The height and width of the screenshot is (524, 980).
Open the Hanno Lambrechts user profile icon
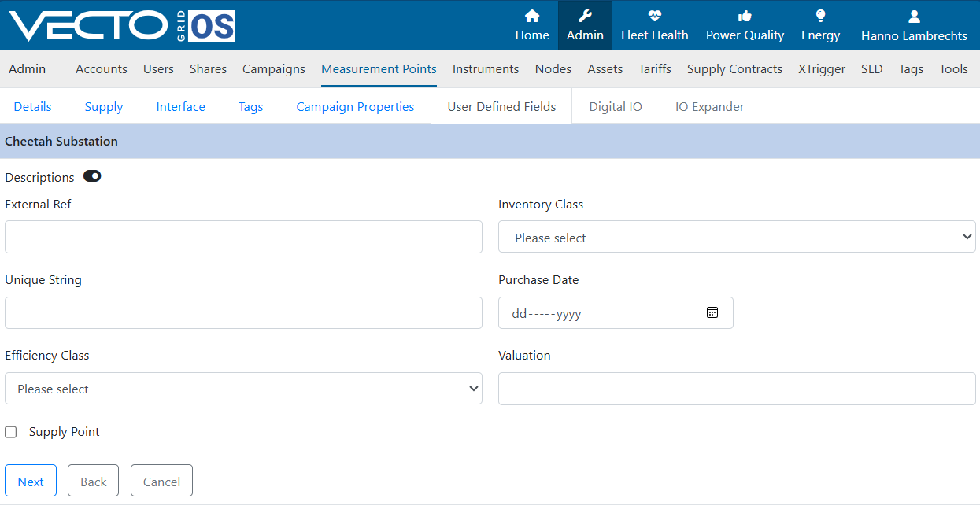[x=914, y=16]
